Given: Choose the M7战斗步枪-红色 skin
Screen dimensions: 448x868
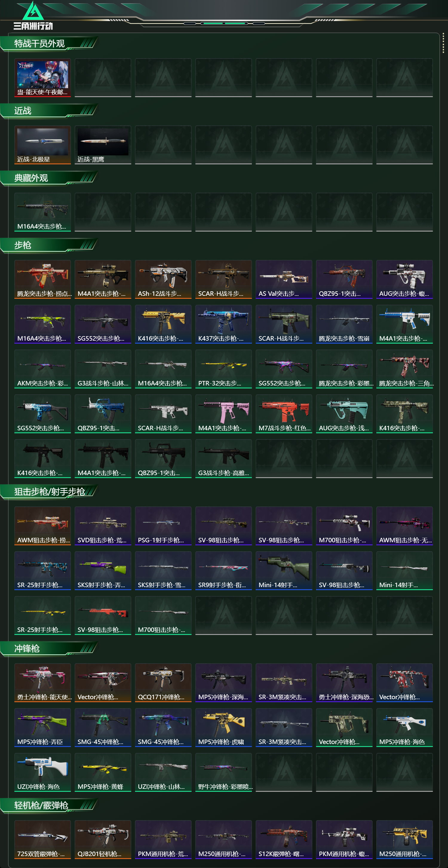Looking at the screenshot, I should pos(284,414).
